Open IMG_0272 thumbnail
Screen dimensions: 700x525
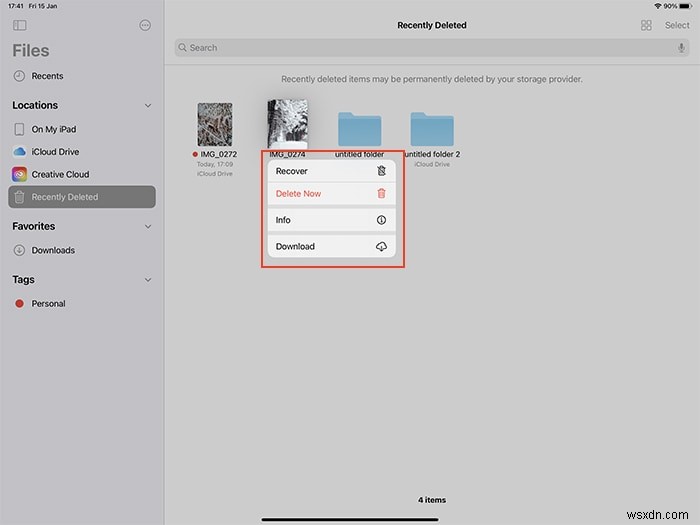(x=215, y=125)
